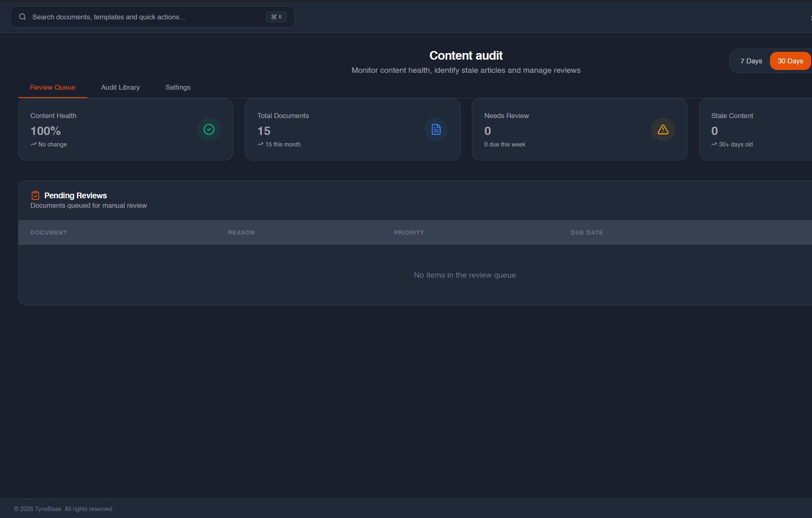
Task: Click the Pending Reviews clipboard icon
Action: tap(35, 195)
